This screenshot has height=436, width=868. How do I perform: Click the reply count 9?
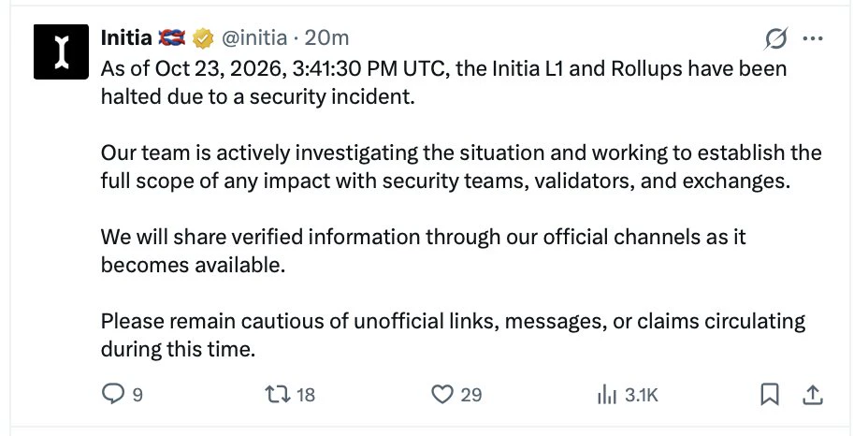click(x=137, y=395)
